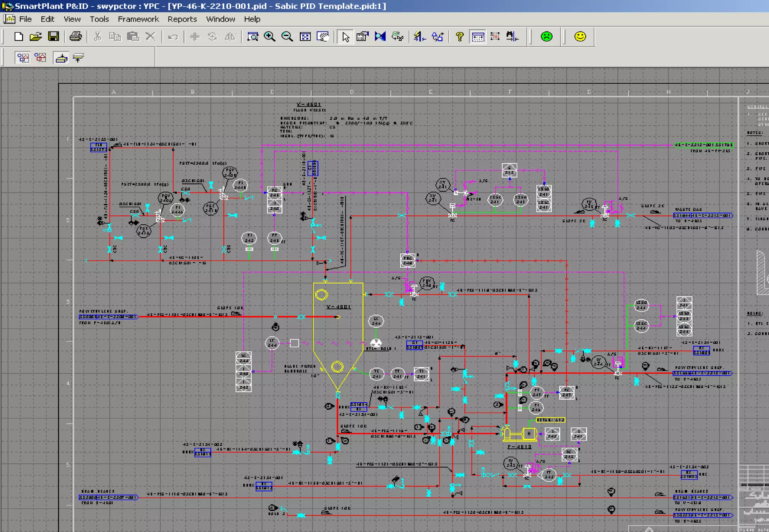Click the yellow smiley face icon
This screenshot has width=769, height=532.
(x=580, y=36)
